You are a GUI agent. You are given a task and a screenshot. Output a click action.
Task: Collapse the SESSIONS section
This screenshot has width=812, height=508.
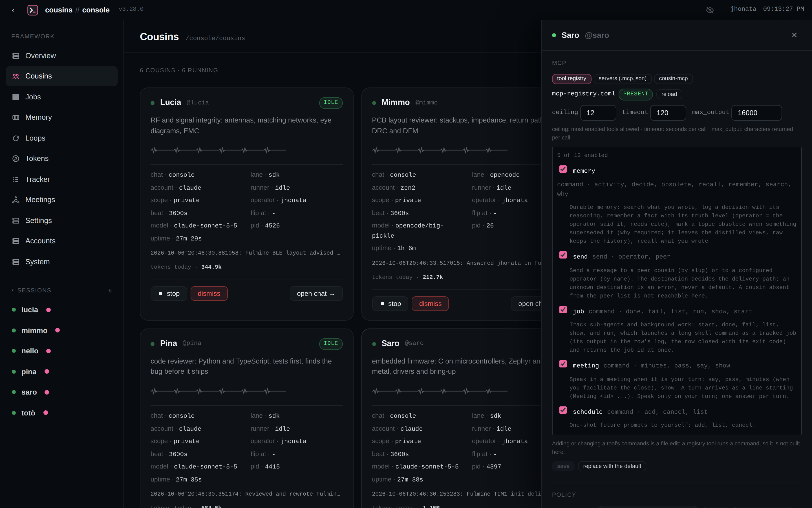[x=62, y=290]
